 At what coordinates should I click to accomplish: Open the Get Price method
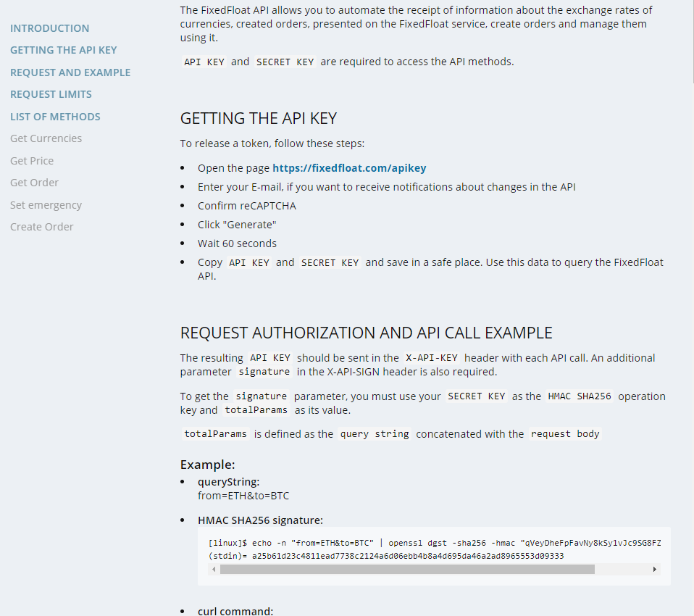32,161
